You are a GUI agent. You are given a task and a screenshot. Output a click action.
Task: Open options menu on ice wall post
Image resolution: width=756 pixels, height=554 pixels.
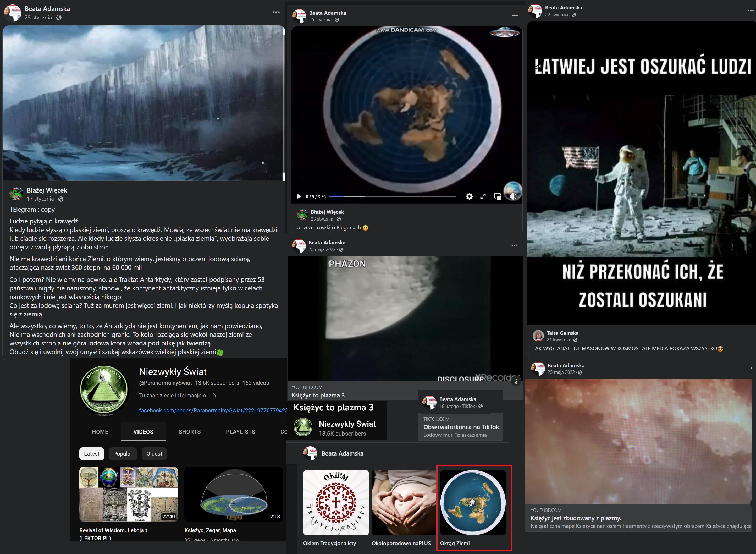pos(276,12)
